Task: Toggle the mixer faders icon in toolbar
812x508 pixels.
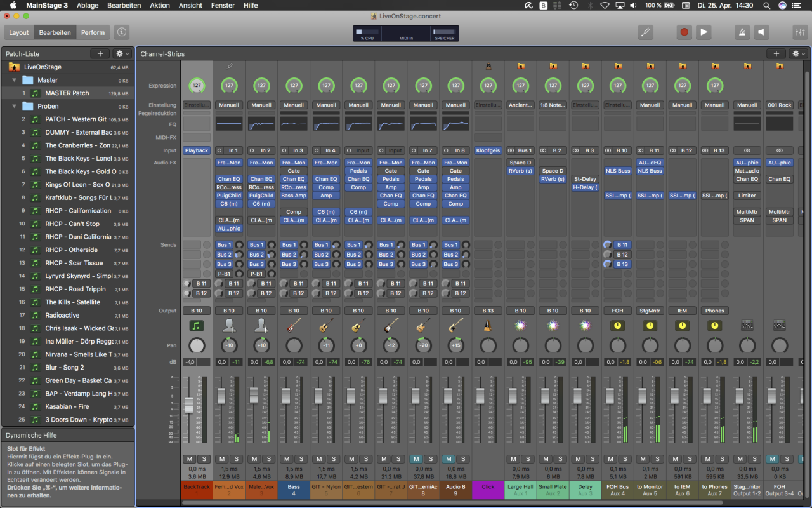Action: click(799, 32)
